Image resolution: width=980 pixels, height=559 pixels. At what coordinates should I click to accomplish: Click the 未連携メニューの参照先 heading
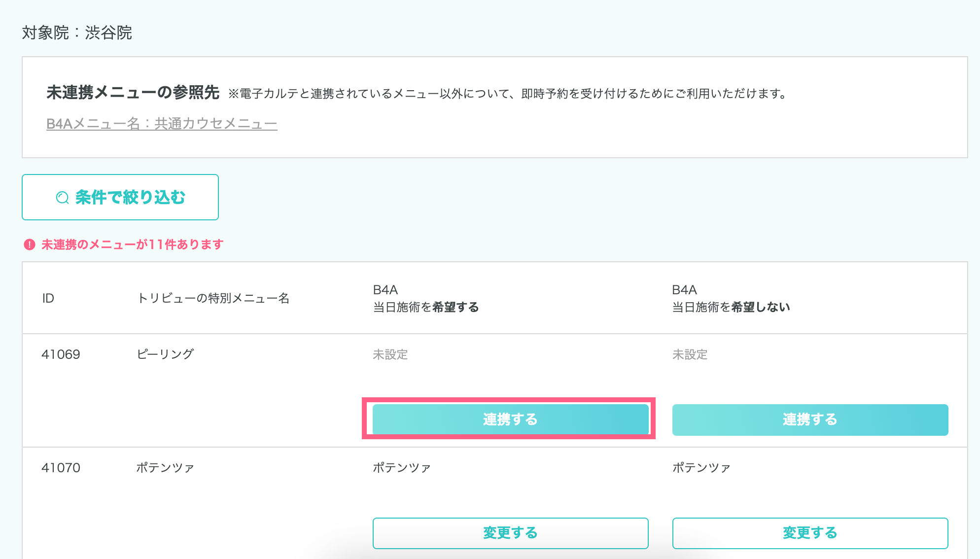coord(133,93)
